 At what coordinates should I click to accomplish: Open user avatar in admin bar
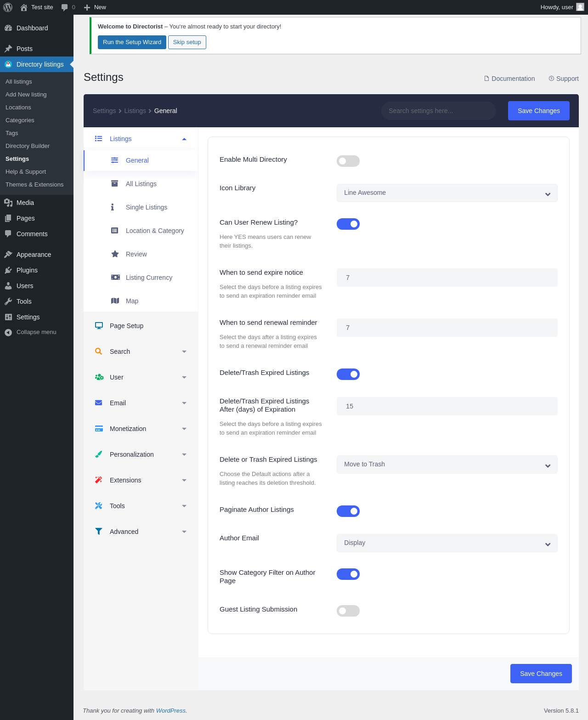[580, 7]
